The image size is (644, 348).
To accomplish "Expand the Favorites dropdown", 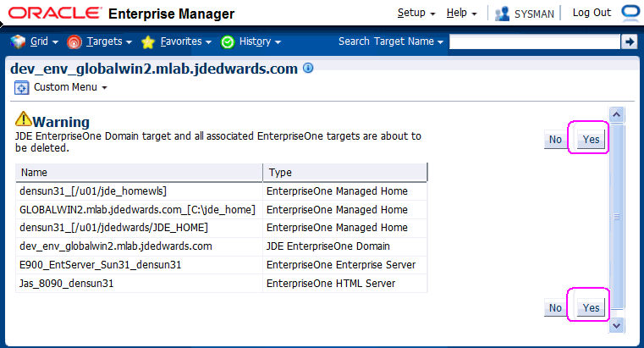I will pyautogui.click(x=176, y=41).
